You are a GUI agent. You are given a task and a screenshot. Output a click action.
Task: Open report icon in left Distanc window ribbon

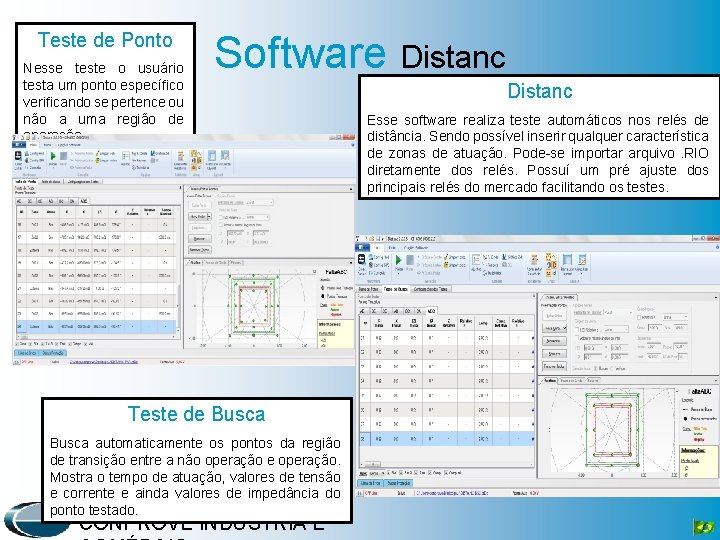[x=180, y=156]
